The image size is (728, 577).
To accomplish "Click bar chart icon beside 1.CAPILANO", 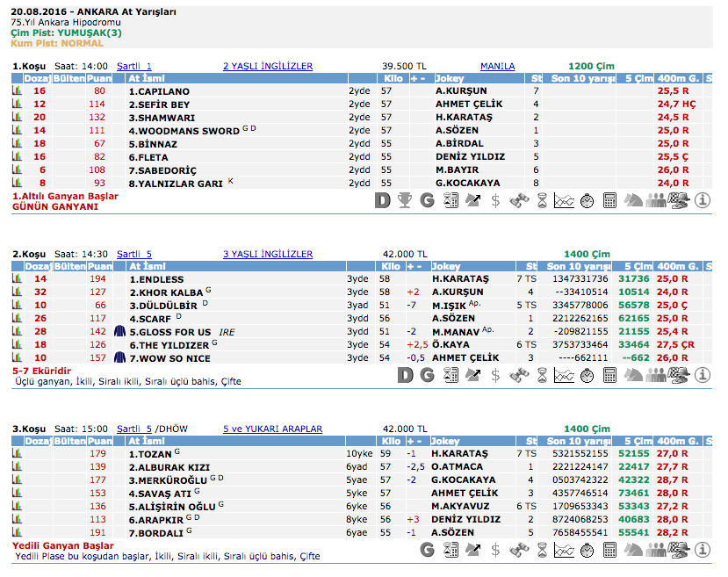I will pos(17,91).
